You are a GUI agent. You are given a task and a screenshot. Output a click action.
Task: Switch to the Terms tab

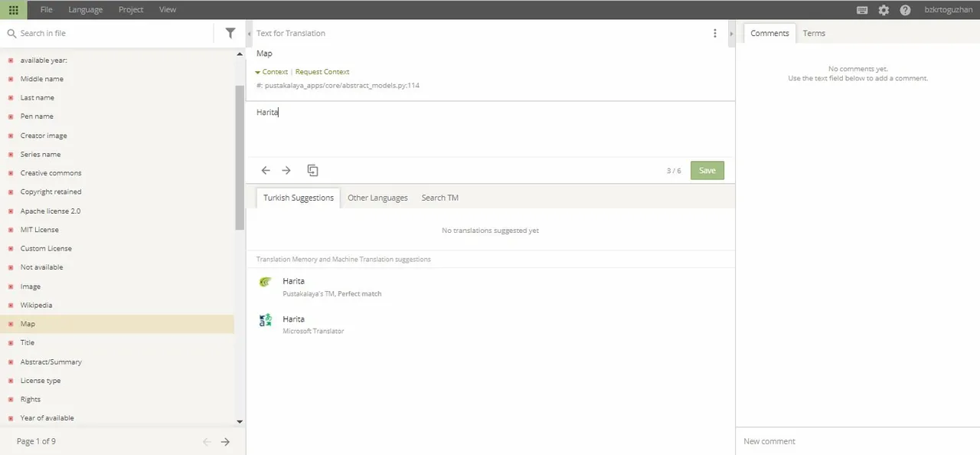coord(814,33)
